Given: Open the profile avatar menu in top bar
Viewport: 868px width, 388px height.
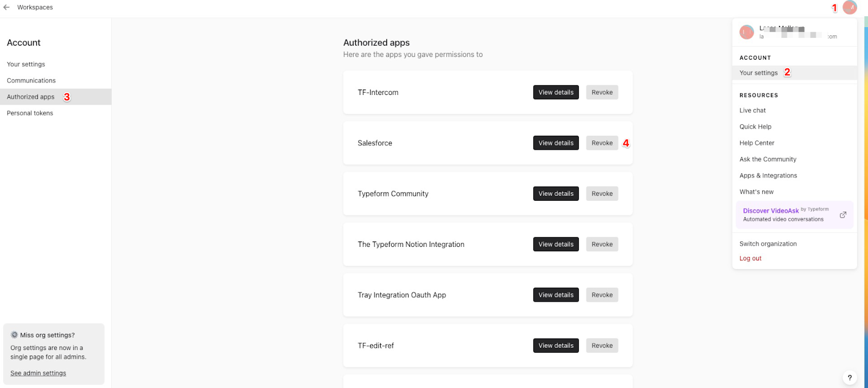Looking at the screenshot, I should [850, 8].
